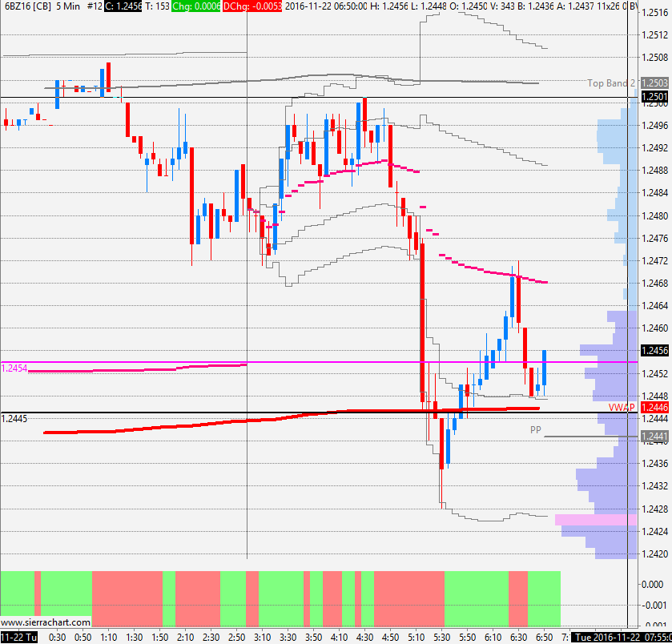Click the 6:50 time axis label

tap(545, 637)
